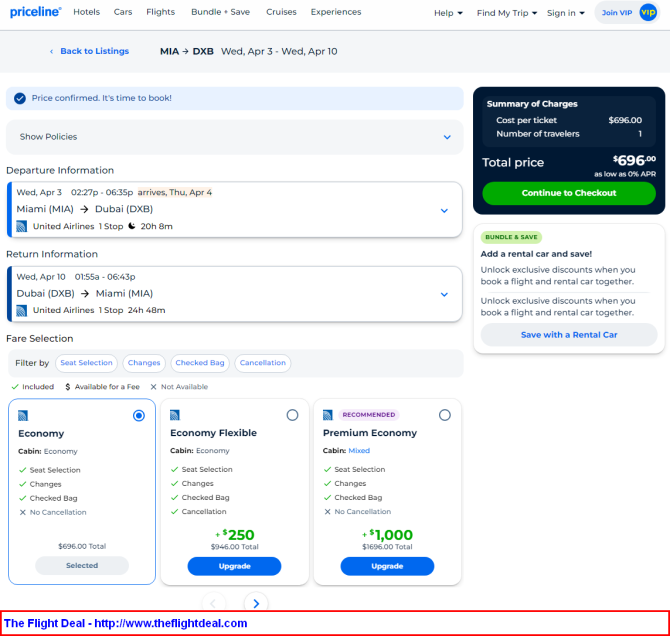Click the overnight moon icon in departure
The image size is (670, 636).
(x=132, y=226)
